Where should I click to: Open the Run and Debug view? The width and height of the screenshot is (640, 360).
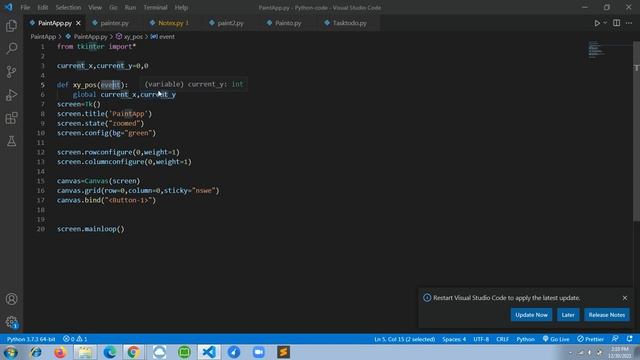click(11, 95)
